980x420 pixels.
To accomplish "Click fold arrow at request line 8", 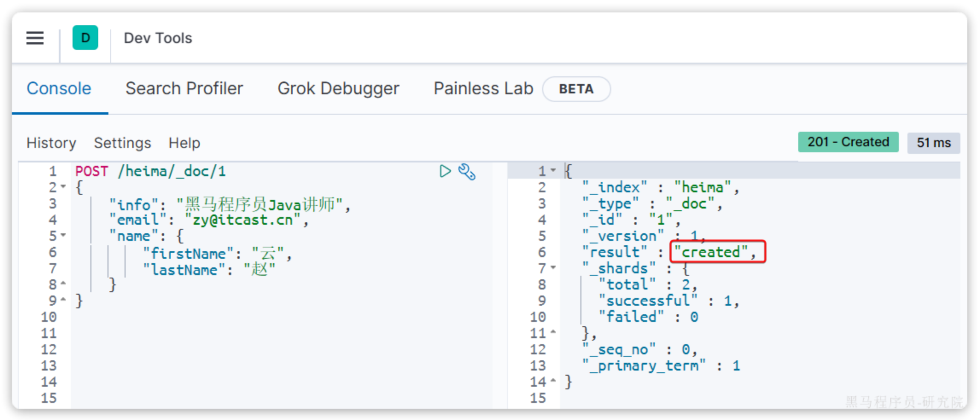I will (x=64, y=283).
